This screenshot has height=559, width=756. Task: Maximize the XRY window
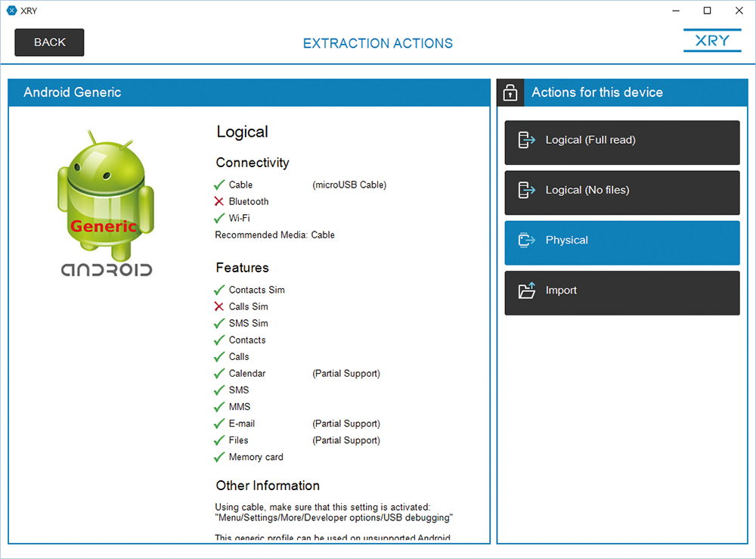[708, 11]
